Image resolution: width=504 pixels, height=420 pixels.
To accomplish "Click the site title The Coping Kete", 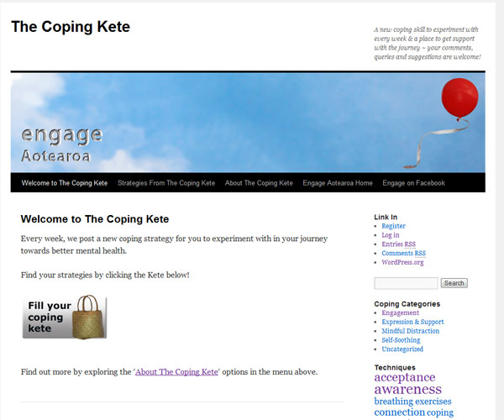I will click(71, 27).
